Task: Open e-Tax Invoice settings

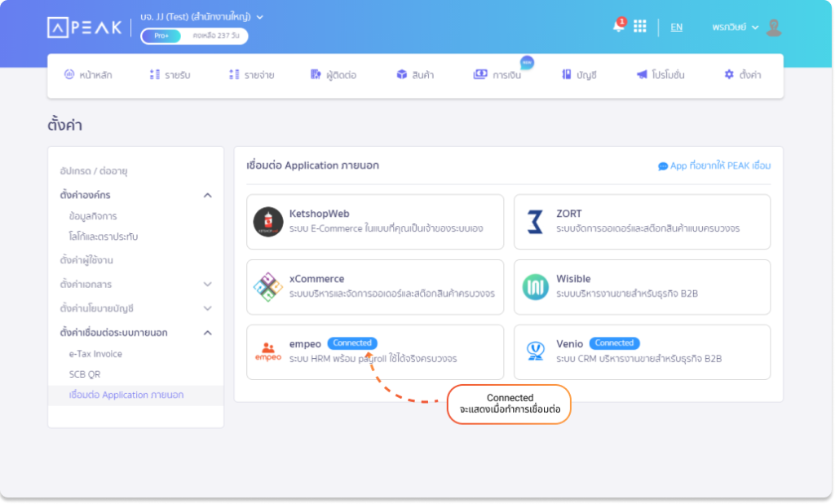Action: (95, 354)
